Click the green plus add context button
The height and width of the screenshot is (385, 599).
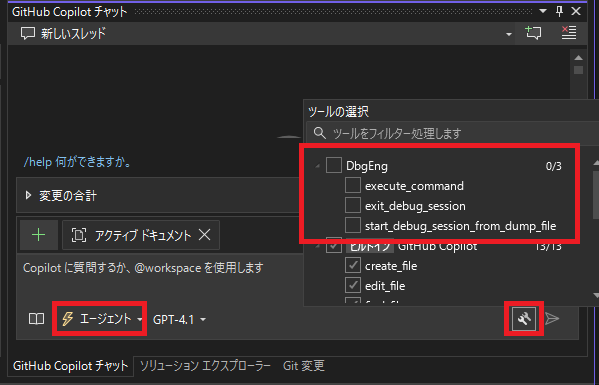[39, 235]
